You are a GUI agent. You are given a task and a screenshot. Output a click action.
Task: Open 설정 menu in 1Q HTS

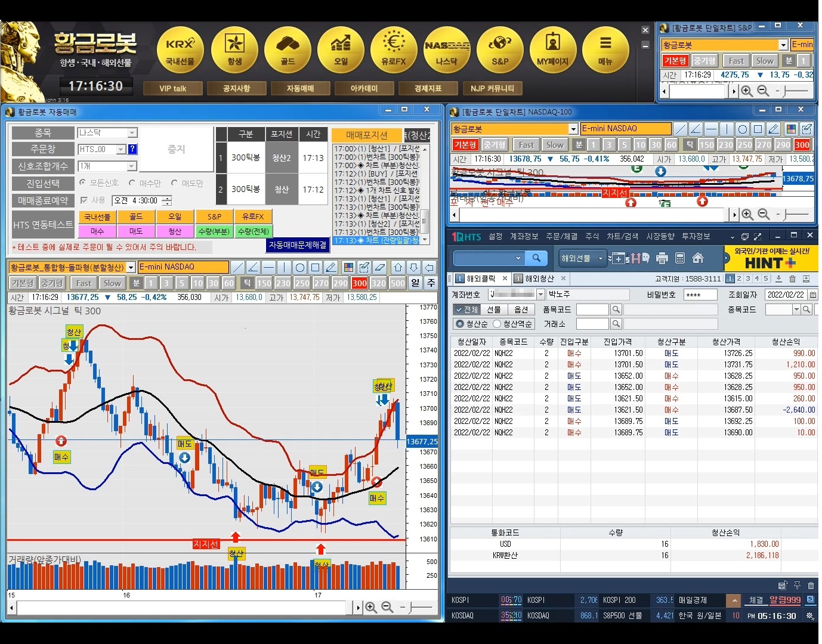tap(495, 237)
